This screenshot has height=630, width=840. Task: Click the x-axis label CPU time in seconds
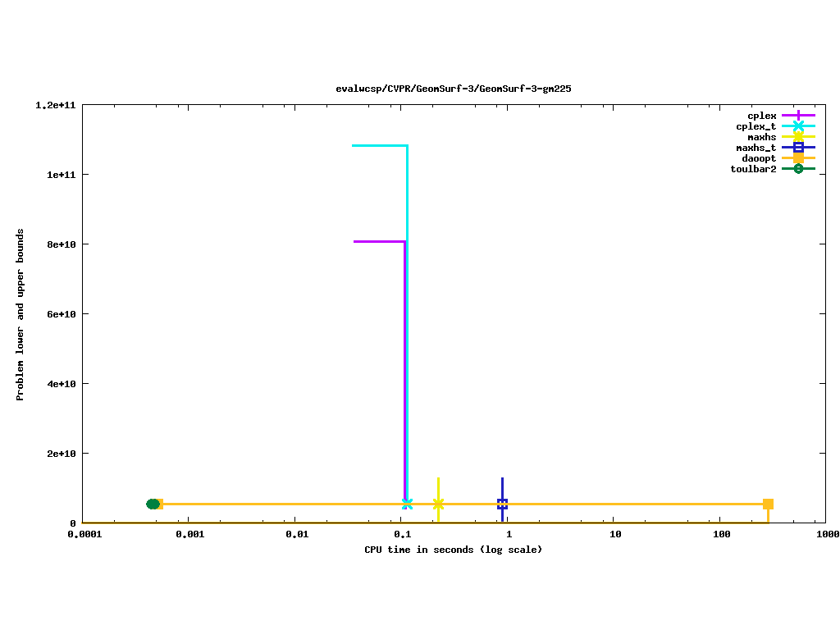(x=453, y=550)
